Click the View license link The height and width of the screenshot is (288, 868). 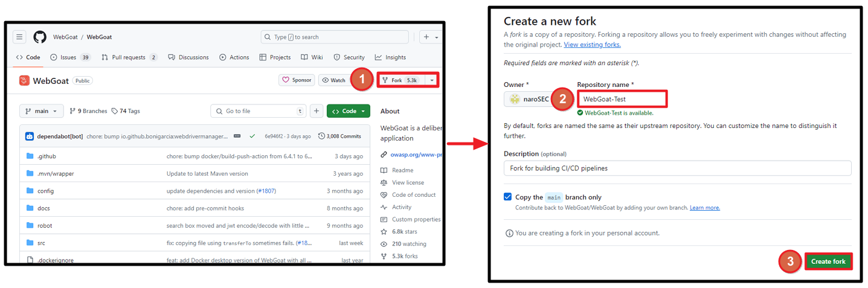(x=408, y=182)
